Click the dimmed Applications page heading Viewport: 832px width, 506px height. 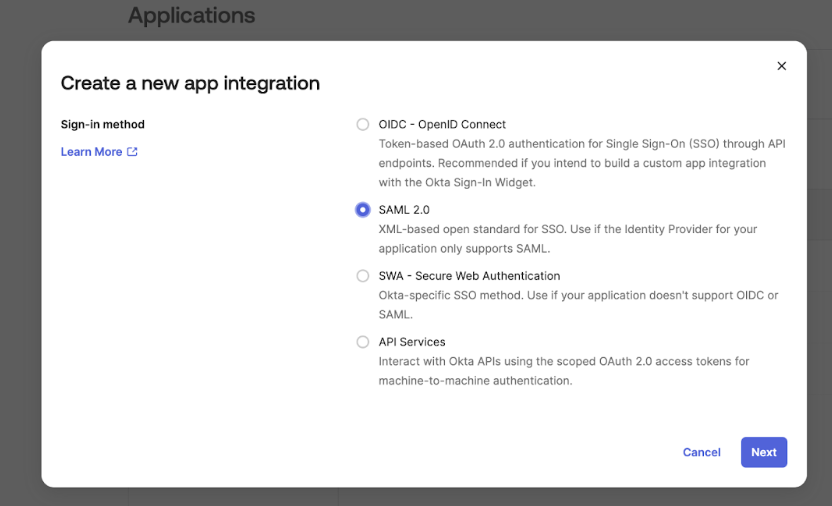[x=191, y=16]
